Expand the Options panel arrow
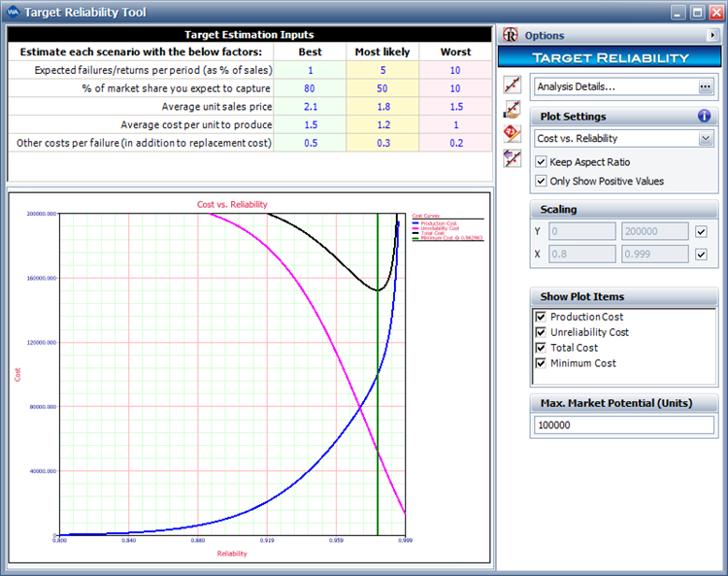The width and height of the screenshot is (728, 576). point(713,35)
